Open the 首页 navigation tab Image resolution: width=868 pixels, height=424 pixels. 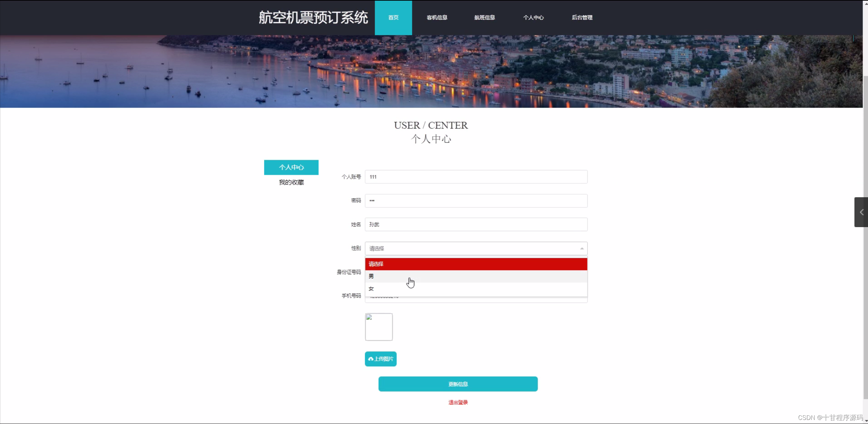[393, 18]
